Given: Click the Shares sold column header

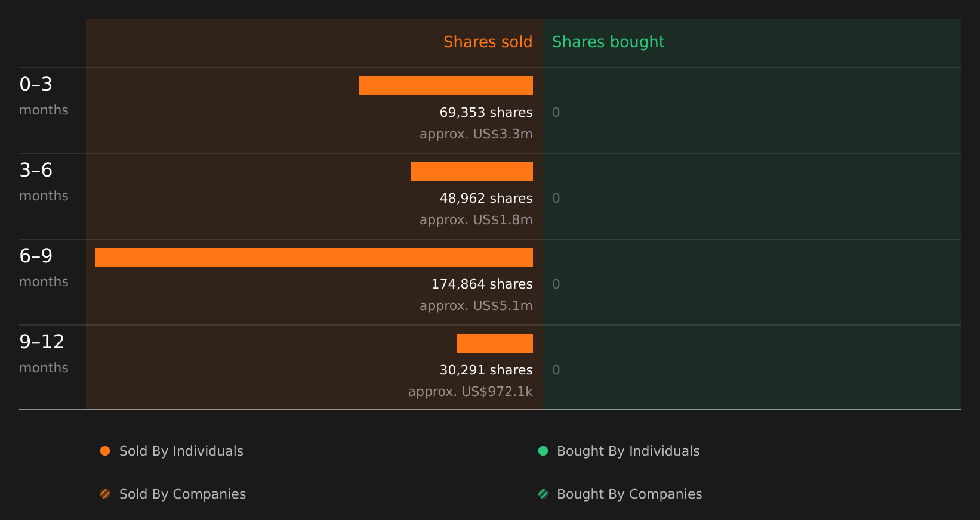Looking at the screenshot, I should click(x=488, y=42).
